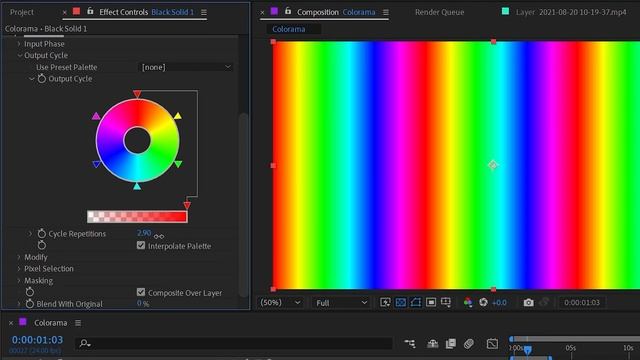The height and width of the screenshot is (360, 640).
Task: Switch to the Project tab
Action: [22, 12]
